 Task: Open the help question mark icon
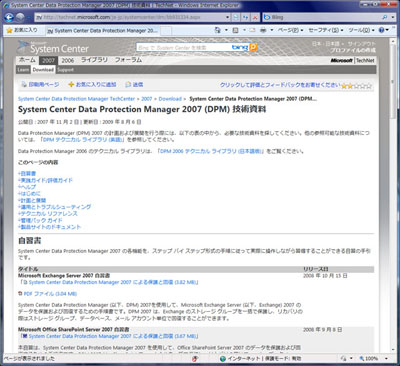381,30
